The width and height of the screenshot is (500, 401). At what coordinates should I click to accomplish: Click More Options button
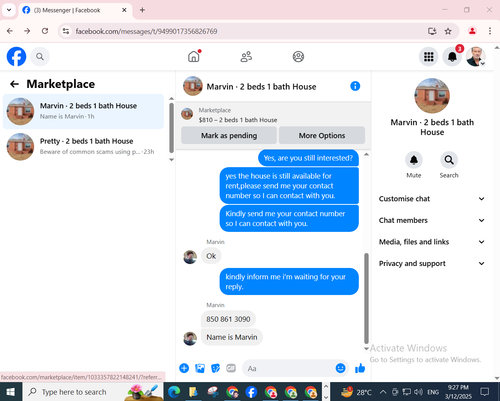(x=322, y=136)
